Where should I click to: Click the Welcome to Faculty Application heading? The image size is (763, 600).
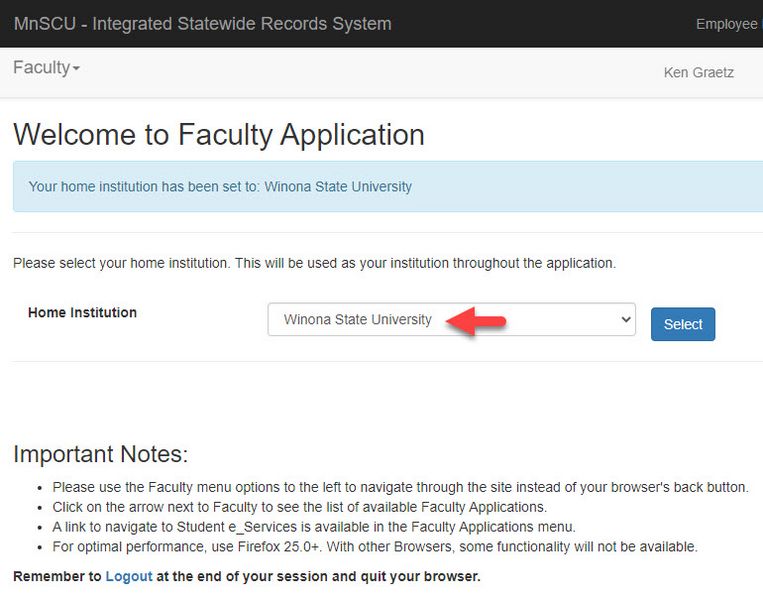[219, 135]
